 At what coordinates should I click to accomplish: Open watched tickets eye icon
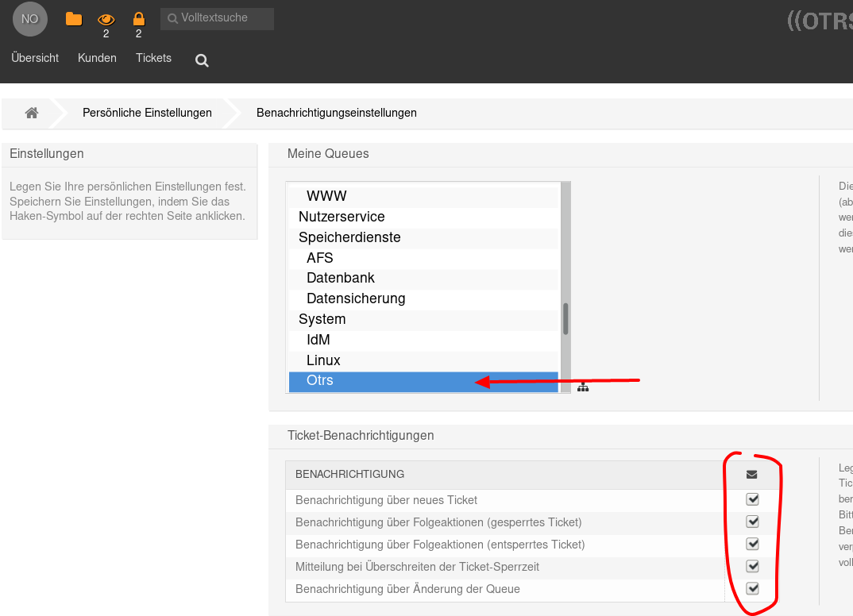106,19
